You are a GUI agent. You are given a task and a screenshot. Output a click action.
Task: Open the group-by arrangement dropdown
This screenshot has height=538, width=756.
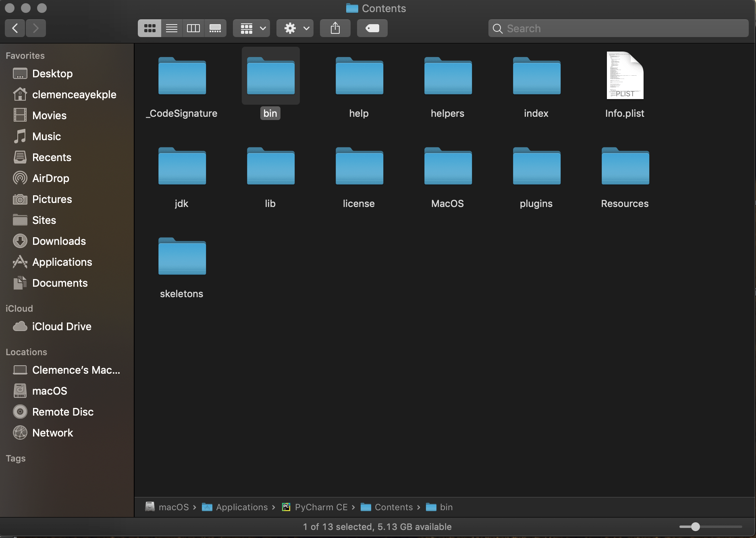tap(251, 28)
